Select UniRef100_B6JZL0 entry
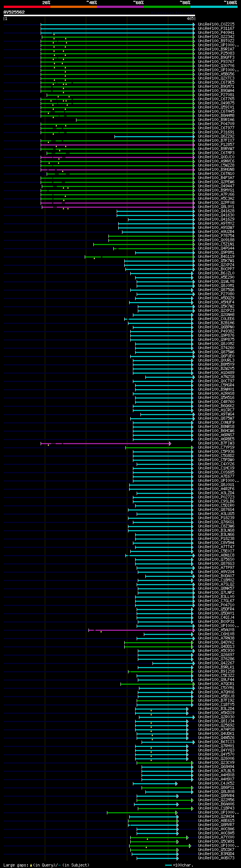 [x=216, y=273]
